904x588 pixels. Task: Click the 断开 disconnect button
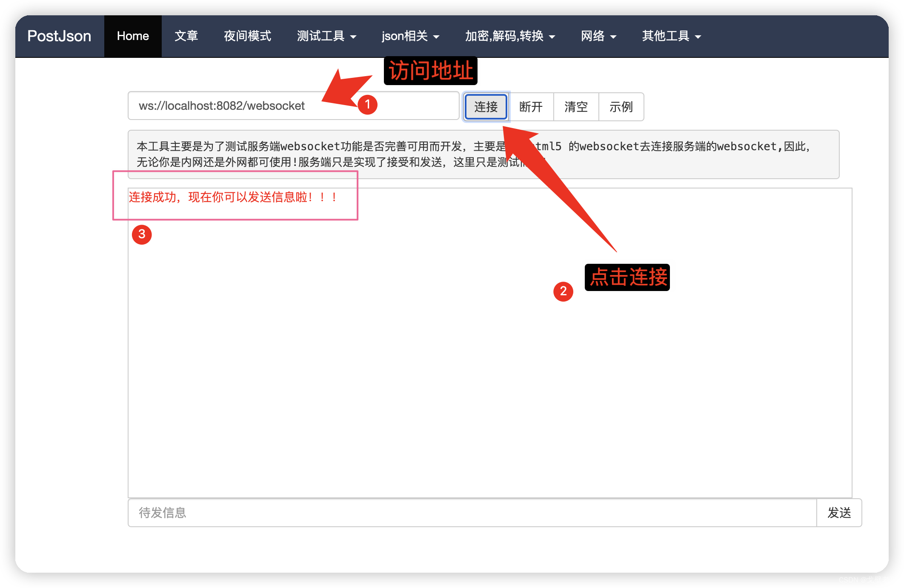[531, 107]
